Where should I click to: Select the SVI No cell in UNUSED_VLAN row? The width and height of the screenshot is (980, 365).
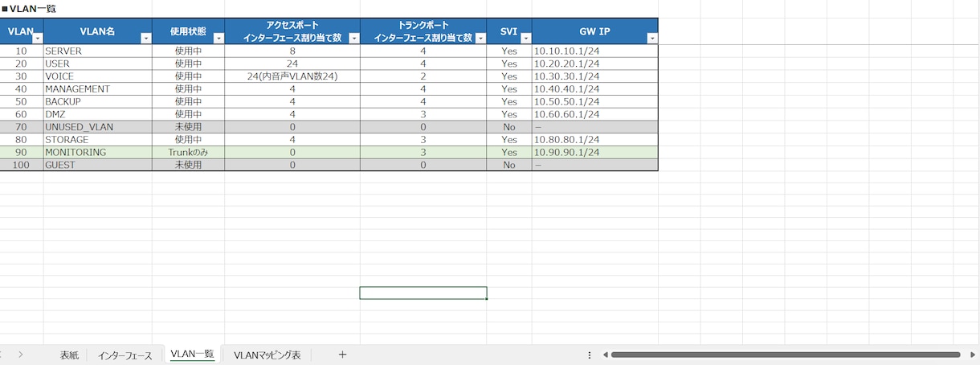click(x=508, y=127)
